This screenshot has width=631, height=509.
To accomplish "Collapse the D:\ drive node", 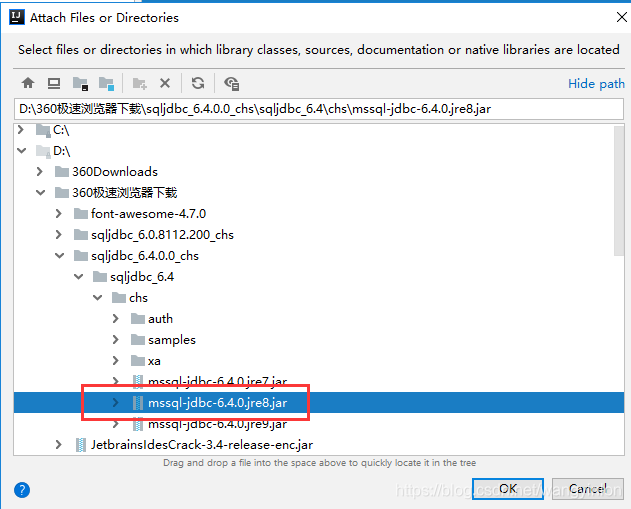I will (x=21, y=150).
